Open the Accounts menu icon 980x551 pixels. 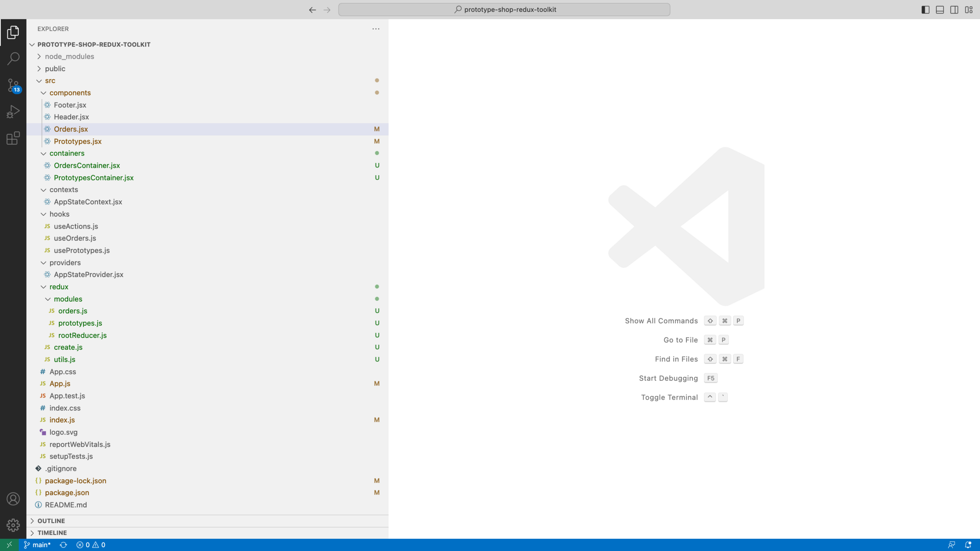(x=13, y=499)
